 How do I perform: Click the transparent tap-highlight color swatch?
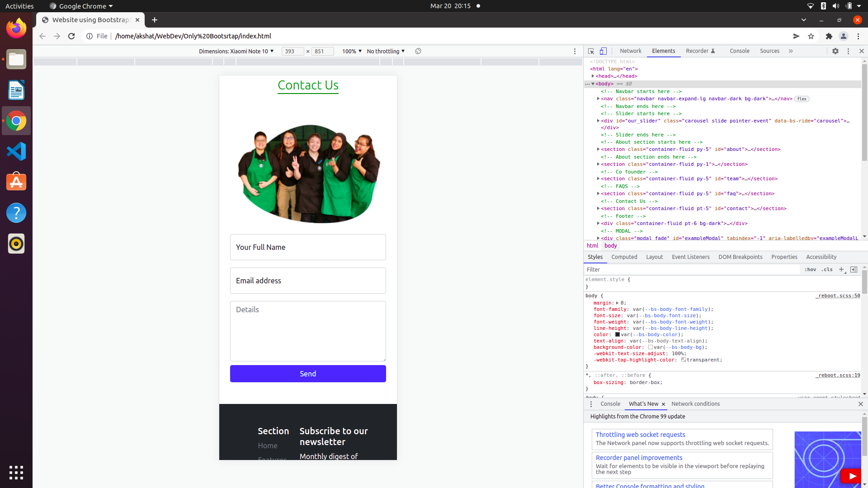pyautogui.click(x=684, y=360)
